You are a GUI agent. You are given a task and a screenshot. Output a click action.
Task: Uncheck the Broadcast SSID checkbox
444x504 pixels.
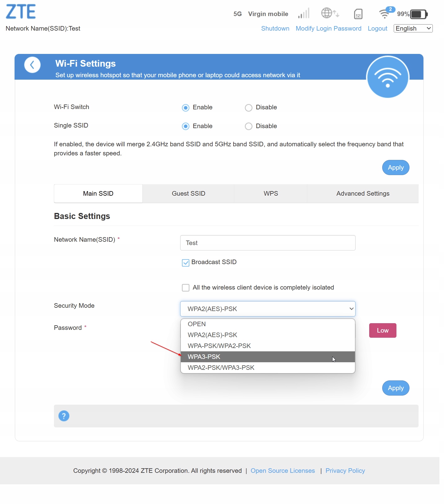click(186, 263)
